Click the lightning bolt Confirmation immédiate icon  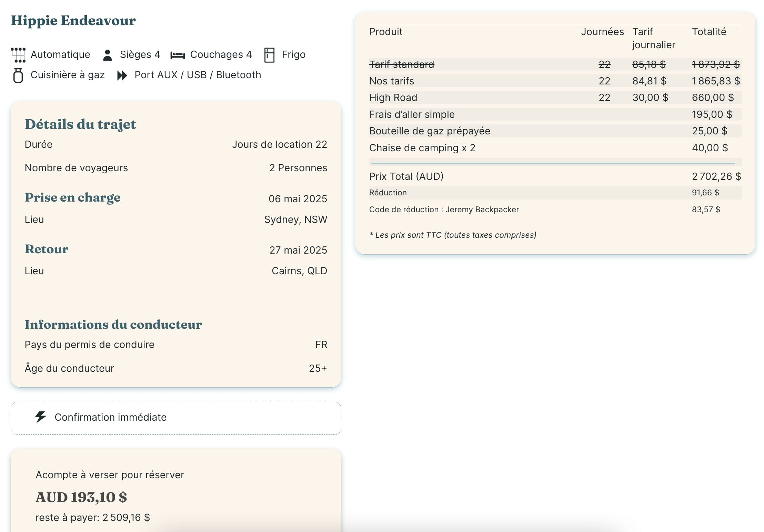41,417
